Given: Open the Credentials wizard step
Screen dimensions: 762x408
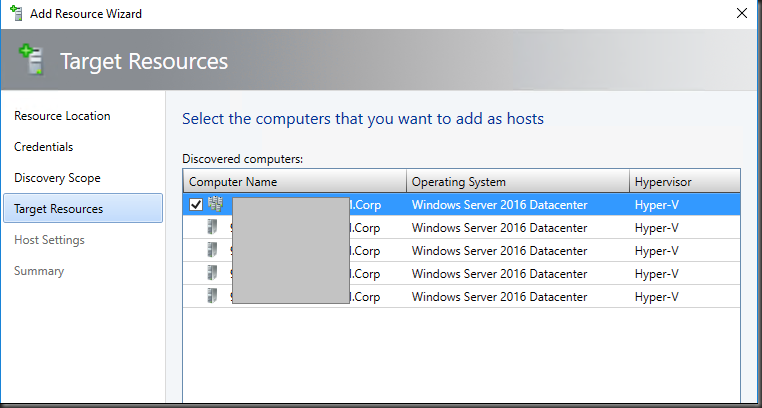Looking at the screenshot, I should coord(43,147).
